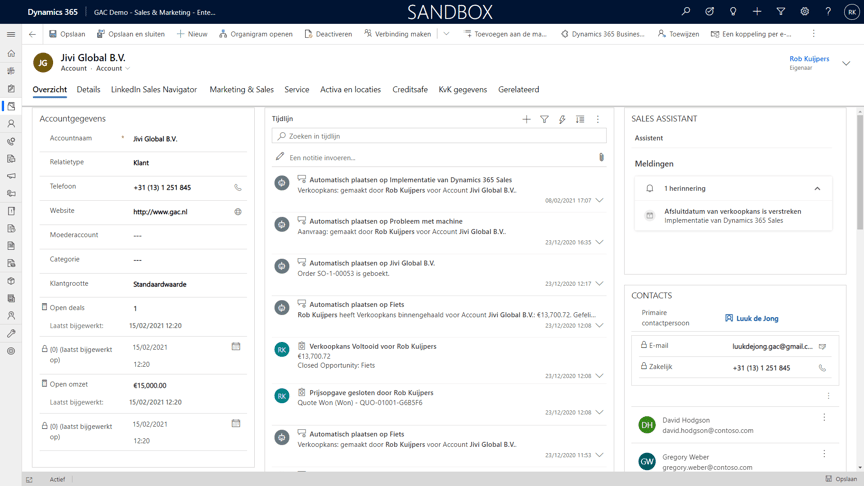Expand the Implementatie van Dynamics 365 Sales entry
This screenshot has width=864, height=486.
[599, 201]
